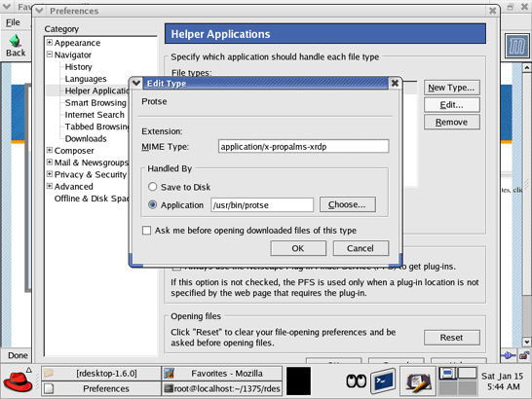Switch to rdesktop-1.6.0 taskbar entry
532x399 pixels.
[101, 374]
